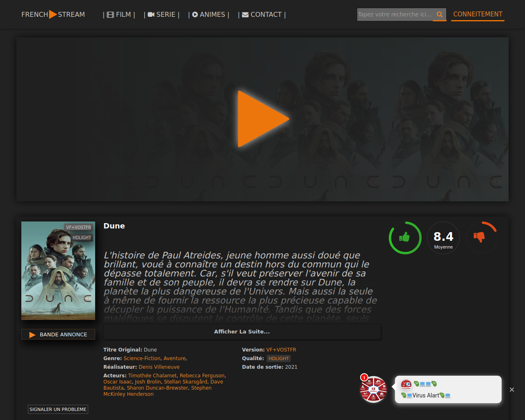525x420 pixels.
Task: Click the orange search magnifier icon
Action: click(x=440, y=14)
